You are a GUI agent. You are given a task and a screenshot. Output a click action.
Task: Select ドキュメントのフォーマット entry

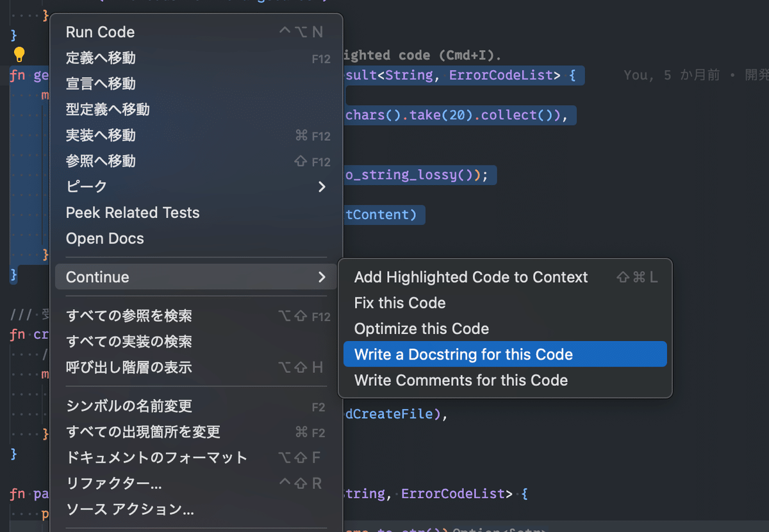point(156,458)
